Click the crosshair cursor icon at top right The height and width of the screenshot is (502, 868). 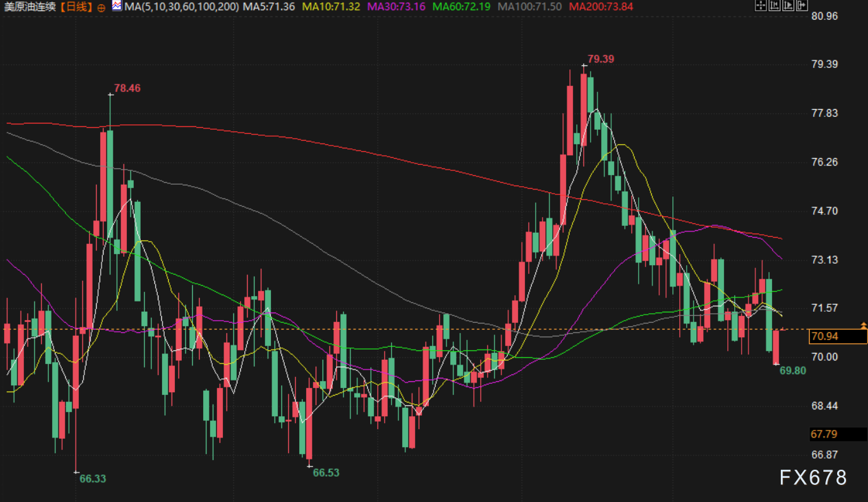tap(760, 6)
